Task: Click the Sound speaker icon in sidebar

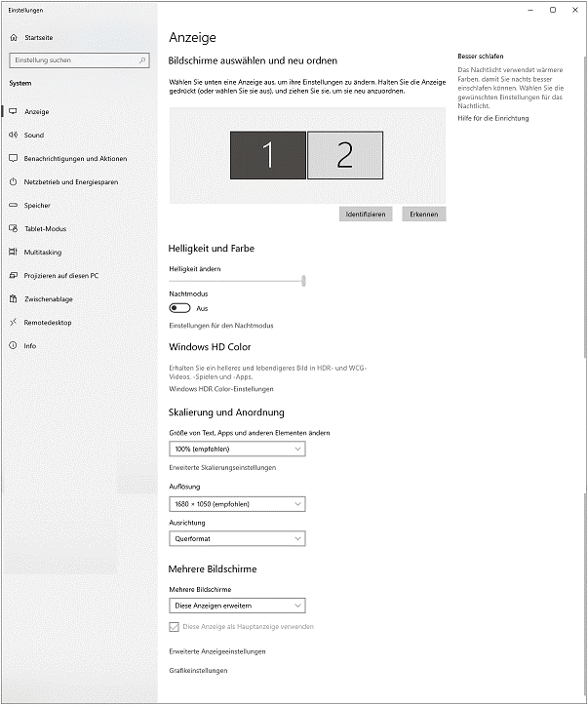Action: click(x=14, y=136)
